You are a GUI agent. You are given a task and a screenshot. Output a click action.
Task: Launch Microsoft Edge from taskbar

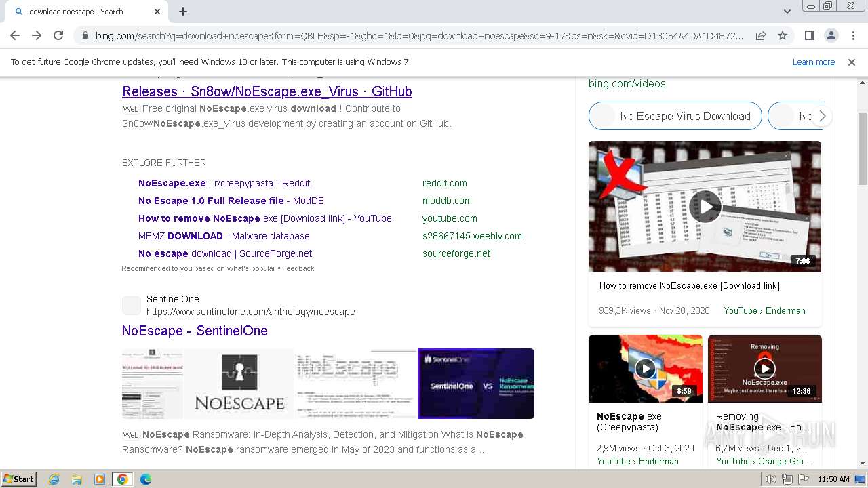[x=146, y=479]
